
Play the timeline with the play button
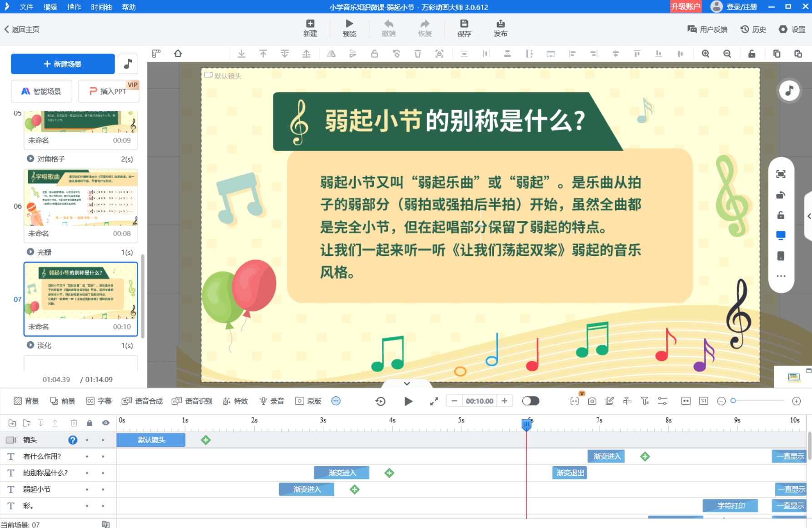pyautogui.click(x=408, y=401)
